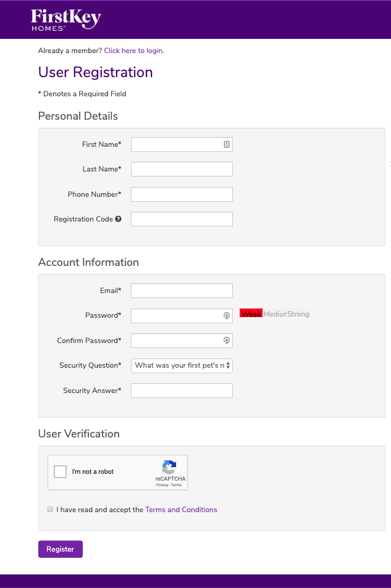Screen dimensions: 391x588
Task: Click the eye icon to reveal the password
Action: coord(225,316)
